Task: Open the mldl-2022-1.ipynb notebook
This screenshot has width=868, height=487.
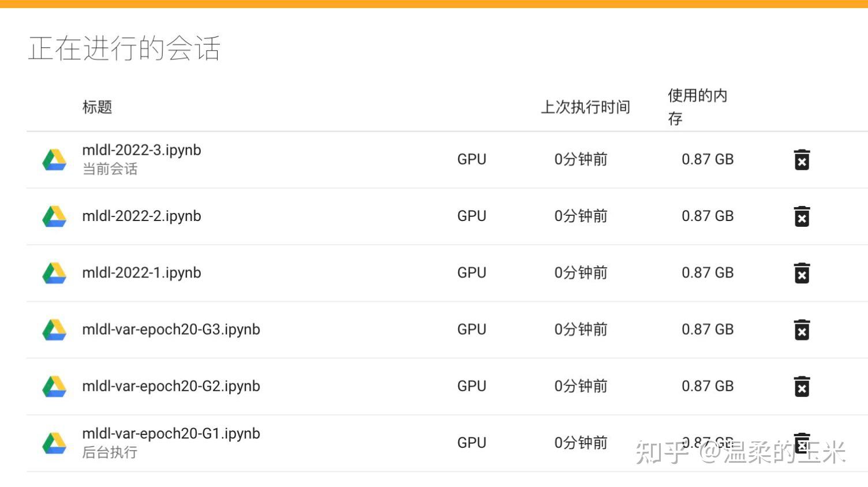Action: pyautogui.click(x=141, y=272)
